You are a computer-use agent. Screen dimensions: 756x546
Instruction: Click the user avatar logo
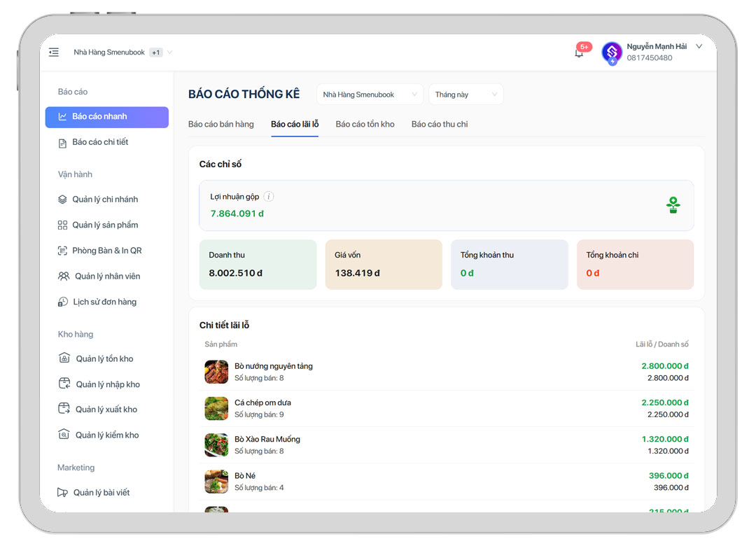pos(612,52)
